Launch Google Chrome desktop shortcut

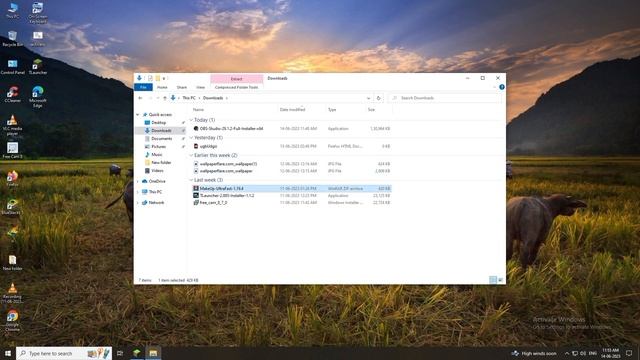[x=12, y=321]
